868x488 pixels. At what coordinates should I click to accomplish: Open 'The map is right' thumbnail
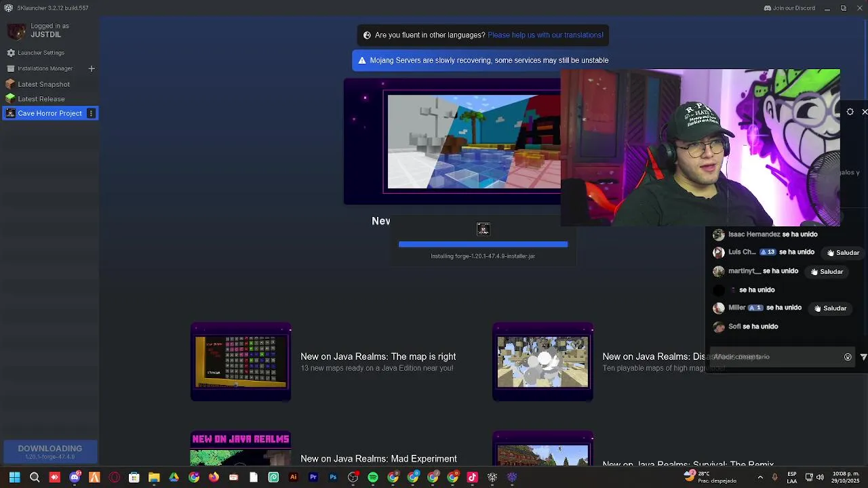coord(241,362)
